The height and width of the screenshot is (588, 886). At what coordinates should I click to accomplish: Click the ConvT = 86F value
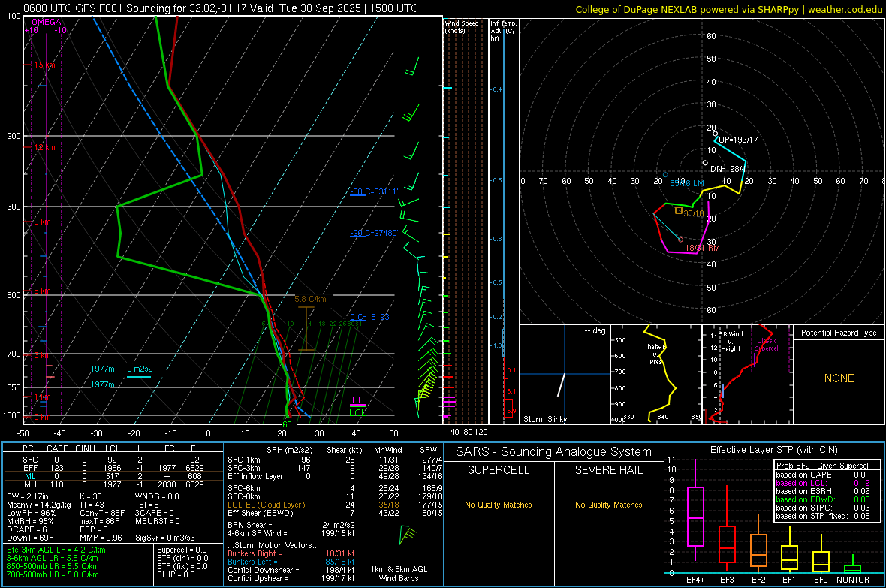pyautogui.click(x=102, y=513)
